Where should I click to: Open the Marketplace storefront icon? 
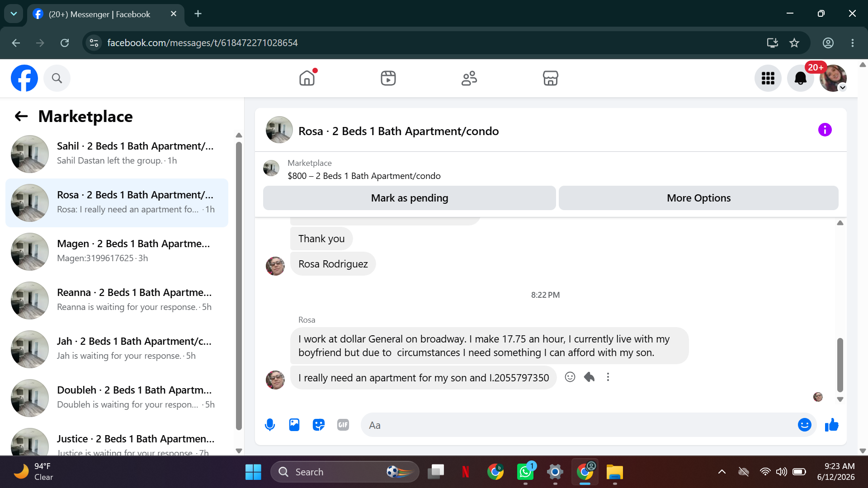[x=550, y=78]
